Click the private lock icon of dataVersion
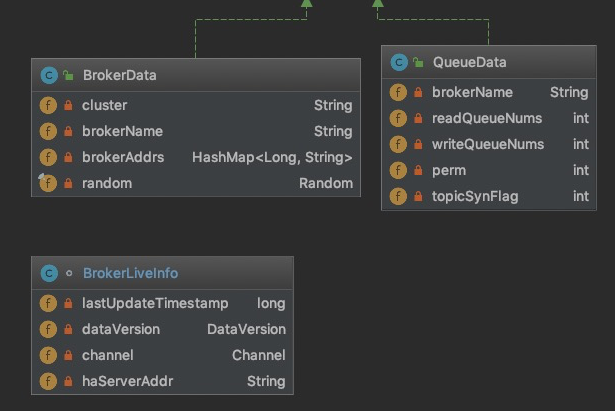Image resolution: width=615 pixels, height=411 pixels. coord(68,329)
